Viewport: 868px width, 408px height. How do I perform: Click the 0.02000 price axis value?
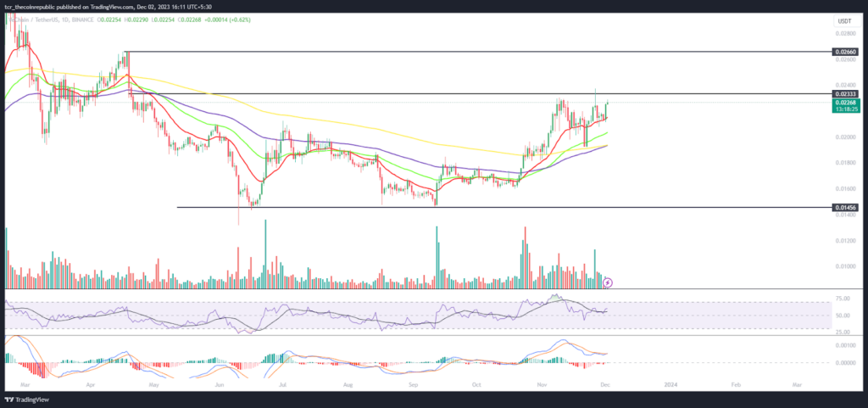click(x=845, y=137)
